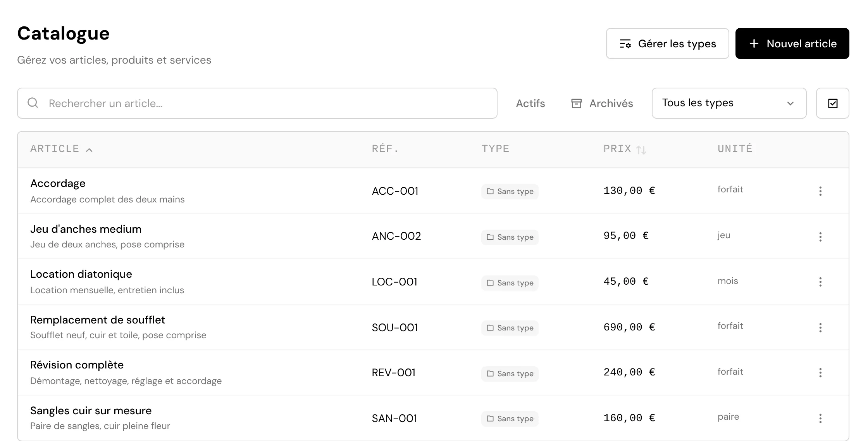Click Sans type tag on Location diatonique row
Image resolution: width=868 pixels, height=441 pixels.
tap(510, 283)
